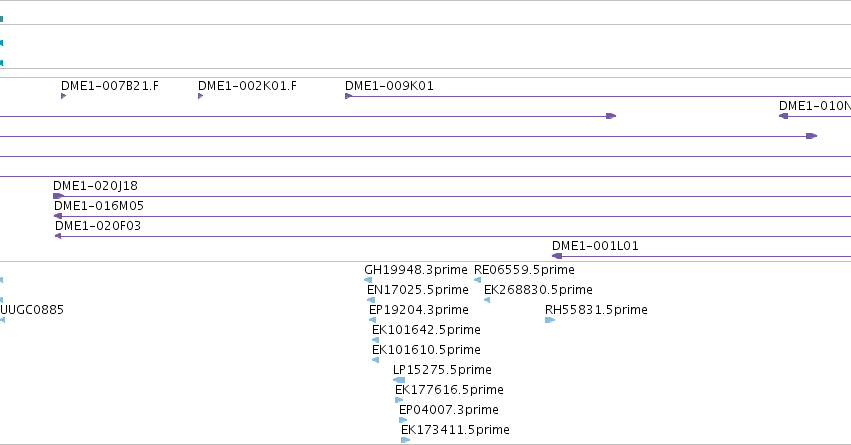The width and height of the screenshot is (851, 445).
Task: Click the EK101642.5prime EST label
Action: tap(426, 330)
